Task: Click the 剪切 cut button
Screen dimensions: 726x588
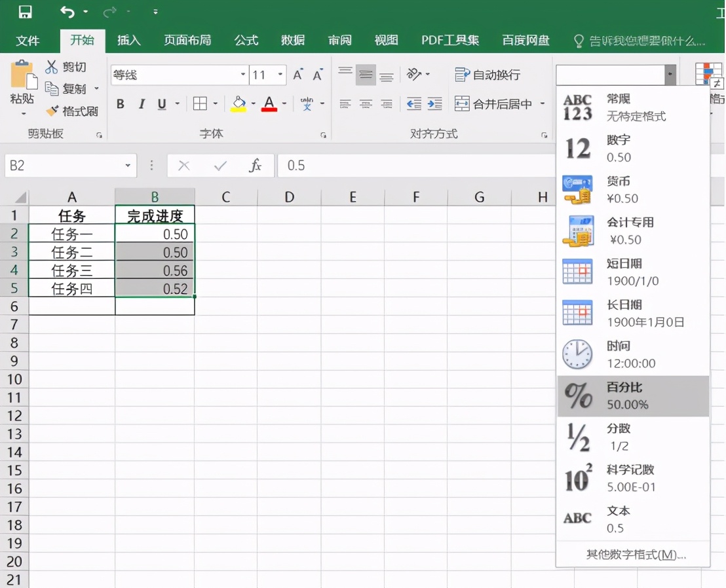Action: tap(66, 67)
